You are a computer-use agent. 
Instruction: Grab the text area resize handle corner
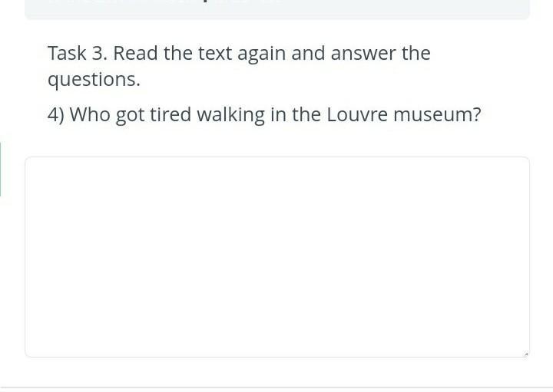[526, 354]
